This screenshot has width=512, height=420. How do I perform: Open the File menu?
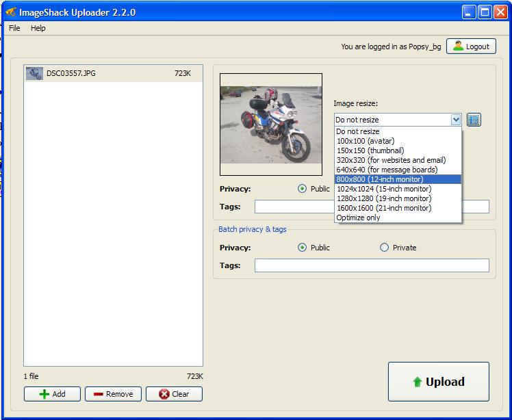click(x=14, y=28)
